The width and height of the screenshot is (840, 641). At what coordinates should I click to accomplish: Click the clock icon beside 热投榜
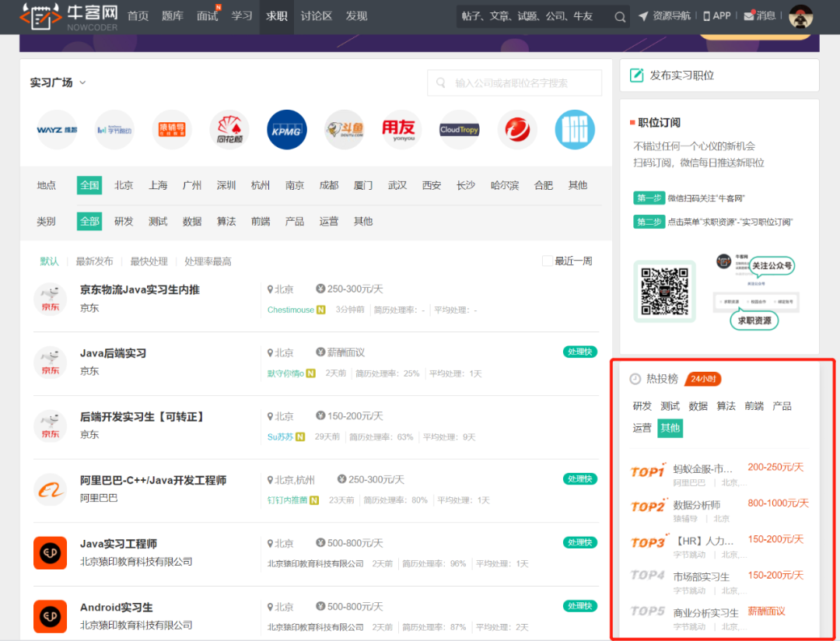point(635,379)
